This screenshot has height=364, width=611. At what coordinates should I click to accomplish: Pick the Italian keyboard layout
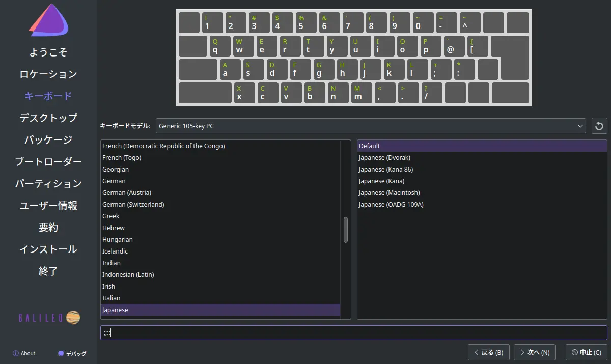[112, 298]
